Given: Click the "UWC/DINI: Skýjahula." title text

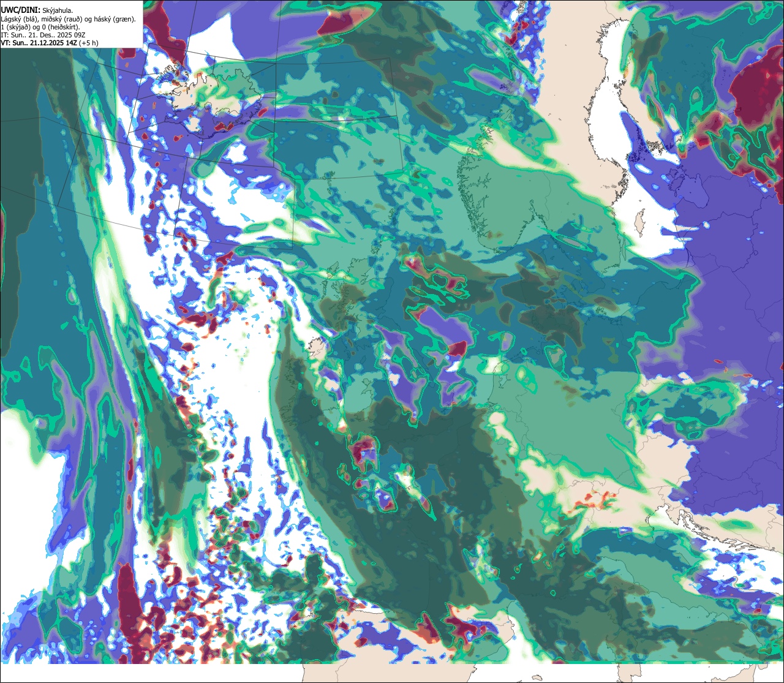Looking at the screenshot, I should pyautogui.click(x=37, y=10).
